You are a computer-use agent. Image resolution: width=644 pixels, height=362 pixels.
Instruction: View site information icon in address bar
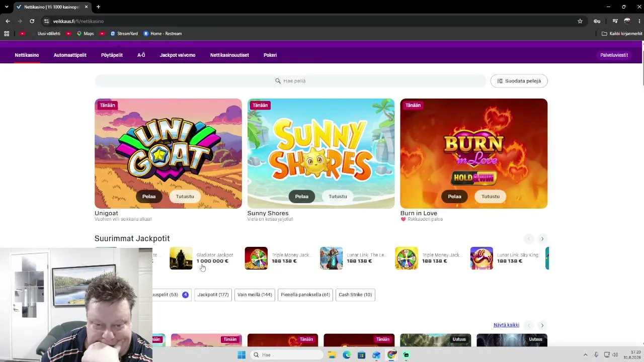[46, 21]
